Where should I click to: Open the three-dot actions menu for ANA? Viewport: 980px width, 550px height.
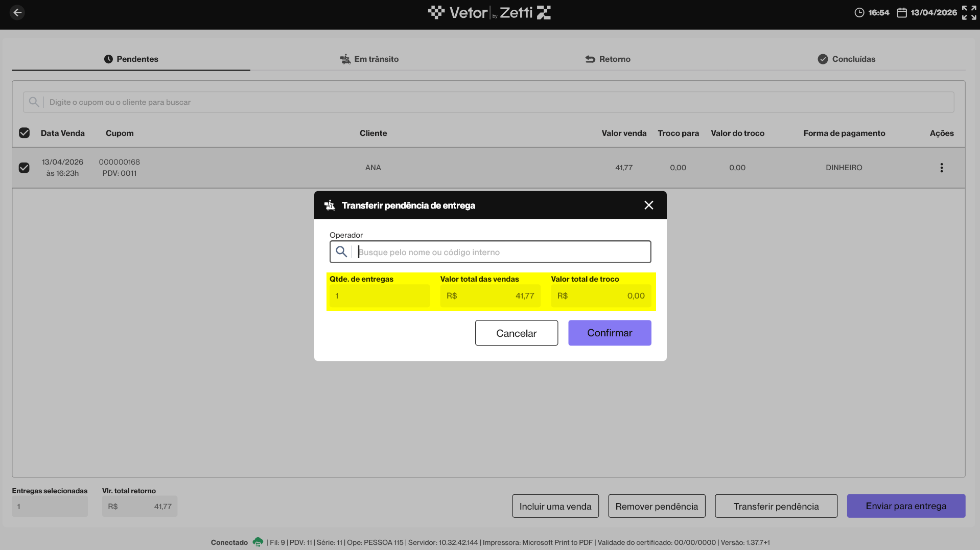click(941, 168)
